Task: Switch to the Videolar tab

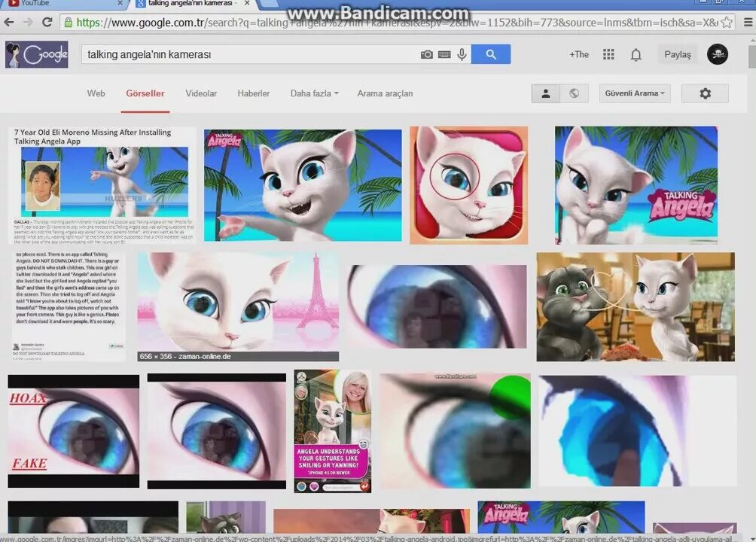Action: pos(201,93)
